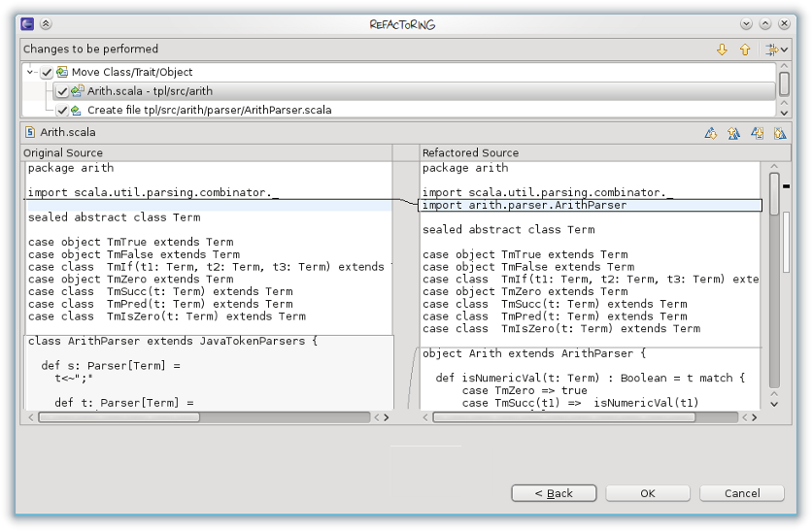Screen dimensions: 812x531
Task: Go to Next Difference (triangle with down arrow)
Action: coord(711,134)
